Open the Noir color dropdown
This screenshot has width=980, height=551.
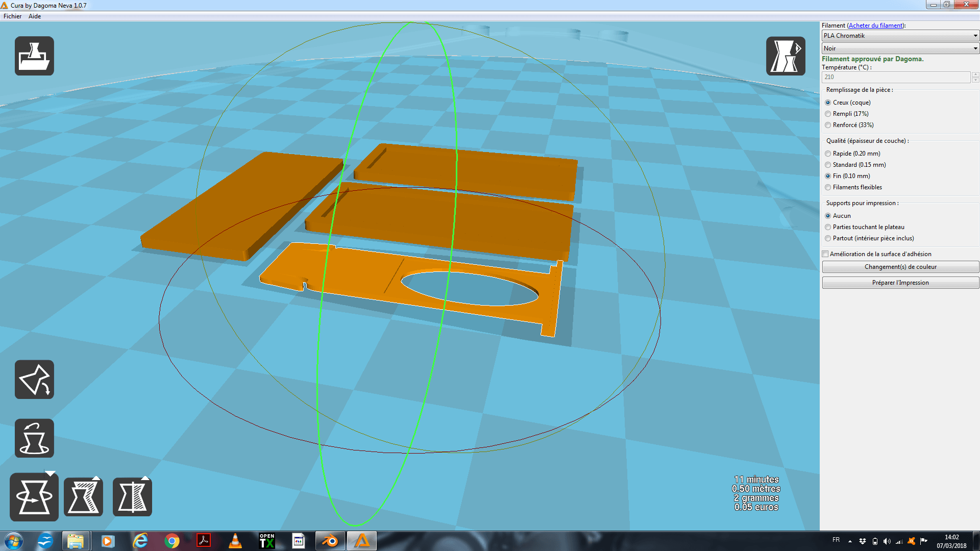pos(900,48)
